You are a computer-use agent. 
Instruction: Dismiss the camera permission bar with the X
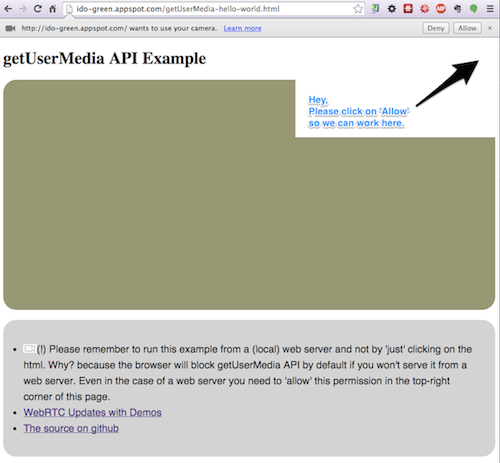(490, 28)
